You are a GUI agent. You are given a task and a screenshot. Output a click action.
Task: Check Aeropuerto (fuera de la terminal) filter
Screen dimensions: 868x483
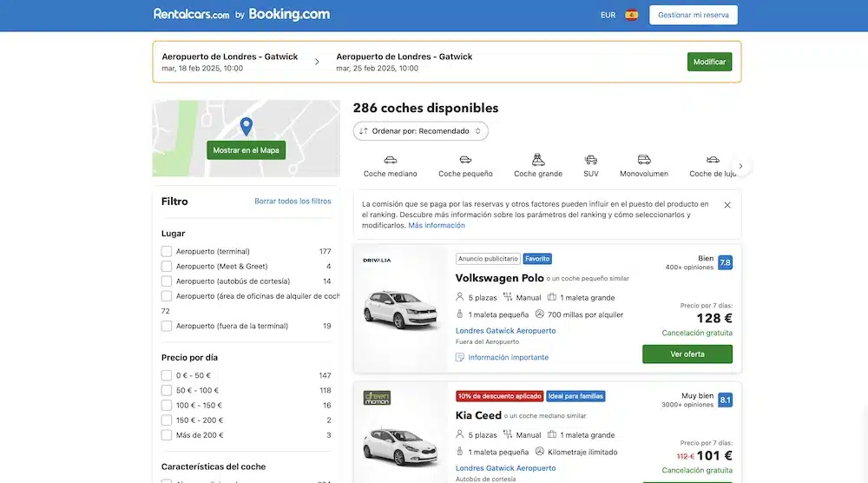[167, 327]
